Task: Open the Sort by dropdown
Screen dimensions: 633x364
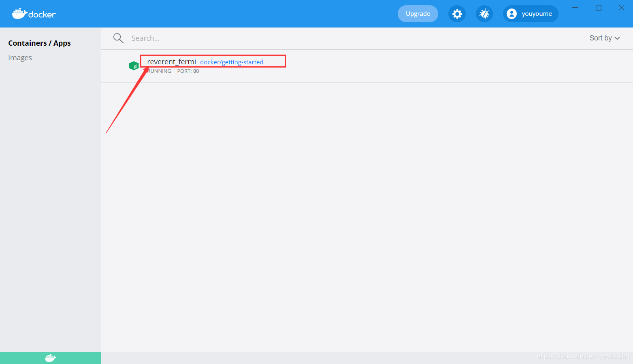Action: [604, 38]
